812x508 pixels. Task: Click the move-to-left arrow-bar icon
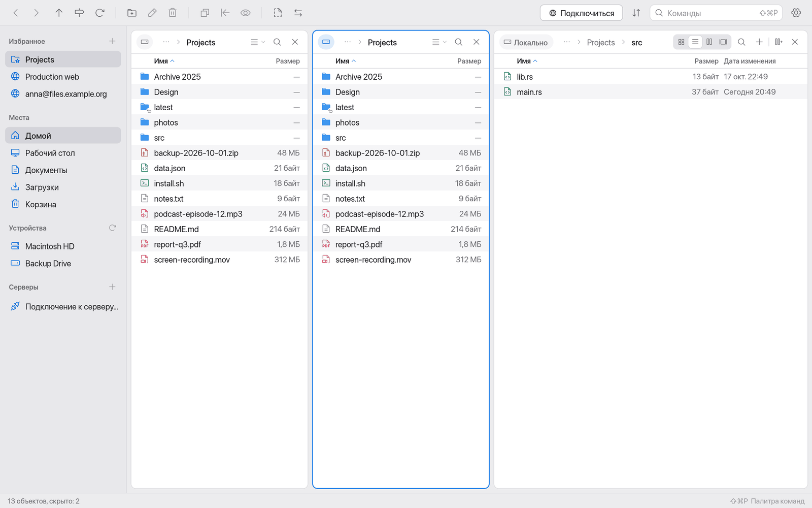(x=225, y=13)
